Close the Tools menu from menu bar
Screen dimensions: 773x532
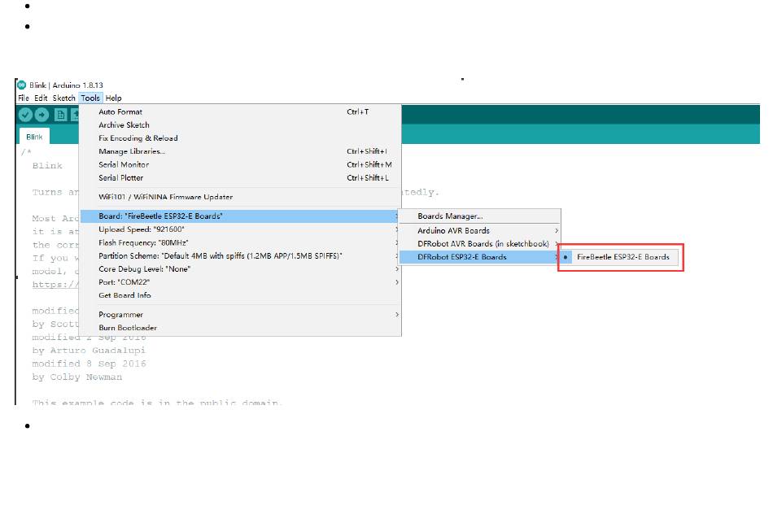click(90, 98)
